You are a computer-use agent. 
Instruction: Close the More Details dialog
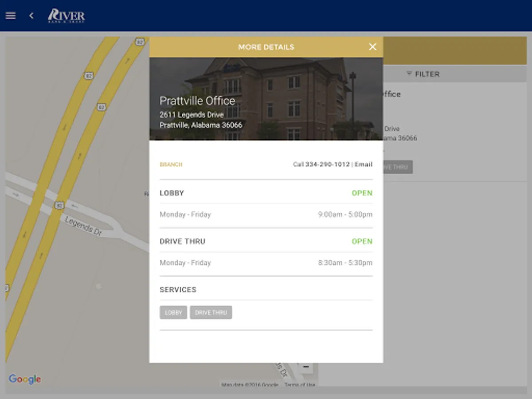[372, 47]
